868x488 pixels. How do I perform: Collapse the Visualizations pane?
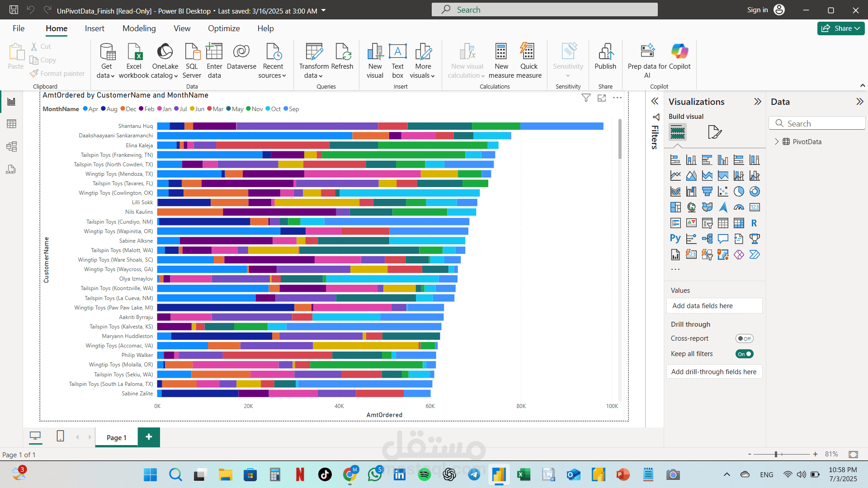tap(758, 102)
